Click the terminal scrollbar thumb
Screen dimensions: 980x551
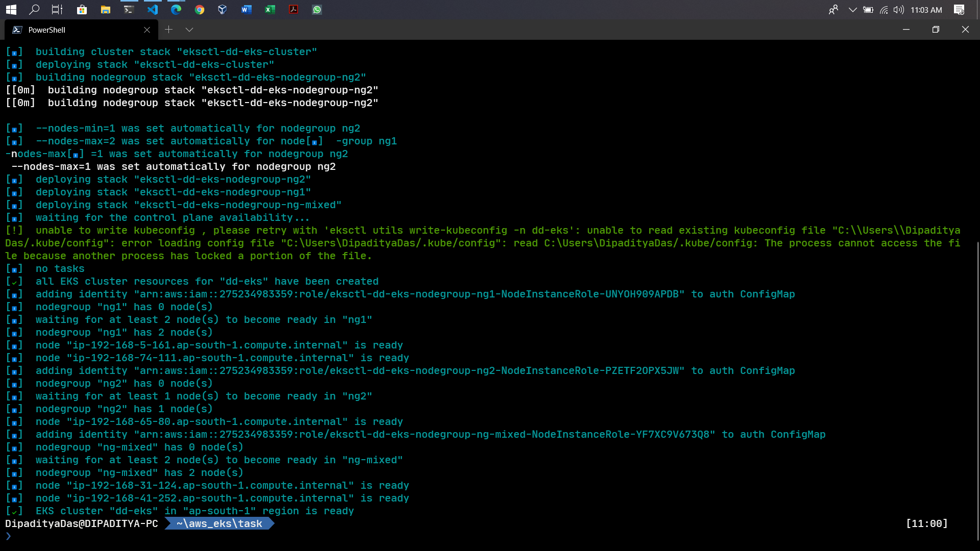(977, 390)
